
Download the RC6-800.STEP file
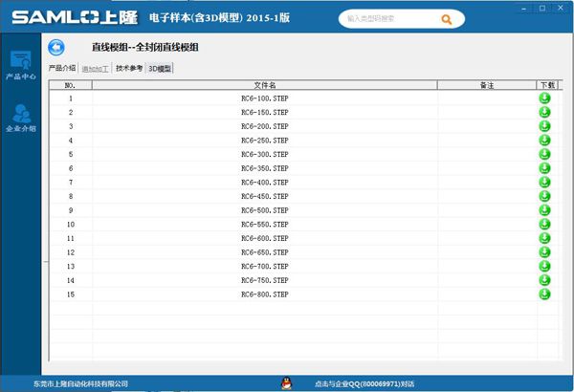pyautogui.click(x=544, y=294)
